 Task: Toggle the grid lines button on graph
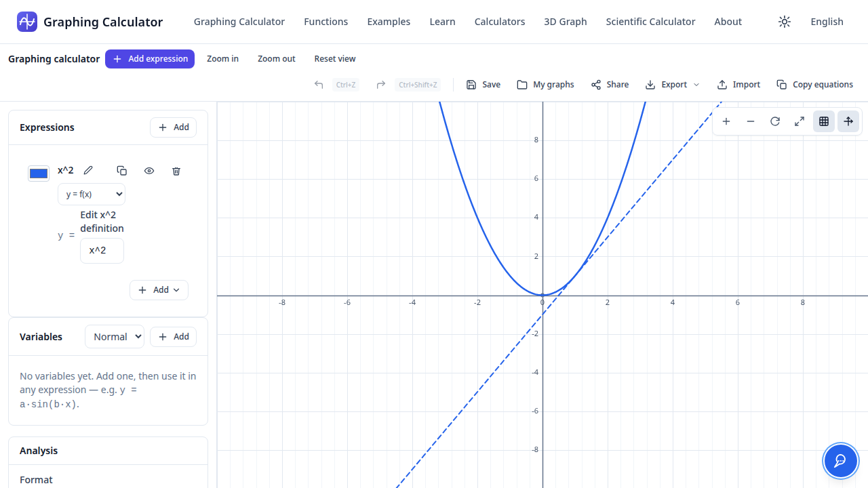[x=824, y=121]
